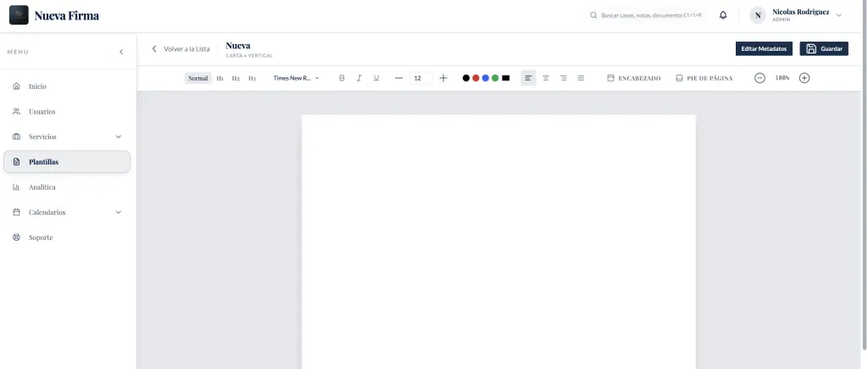Click the font size field showing 12
868x369 pixels.
point(420,78)
